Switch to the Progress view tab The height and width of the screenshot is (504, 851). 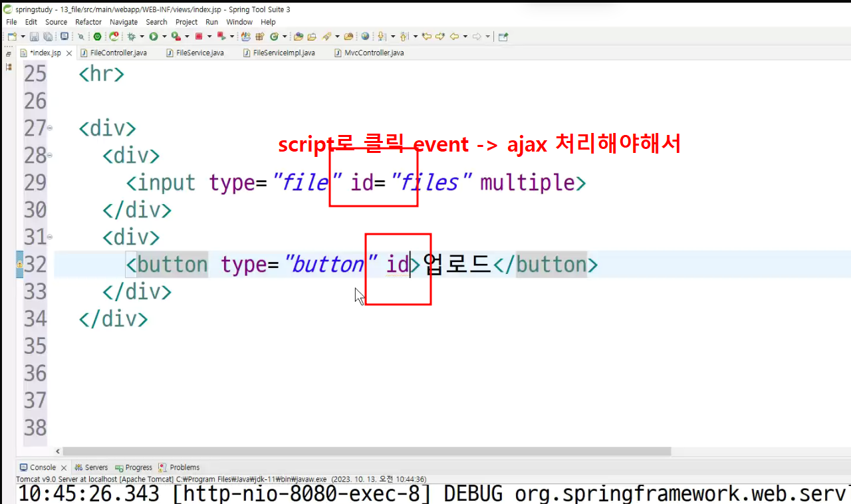tap(134, 467)
